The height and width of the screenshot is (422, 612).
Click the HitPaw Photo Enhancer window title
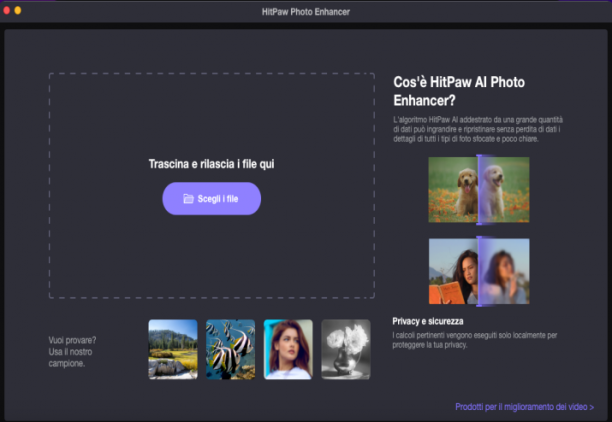tap(306, 12)
